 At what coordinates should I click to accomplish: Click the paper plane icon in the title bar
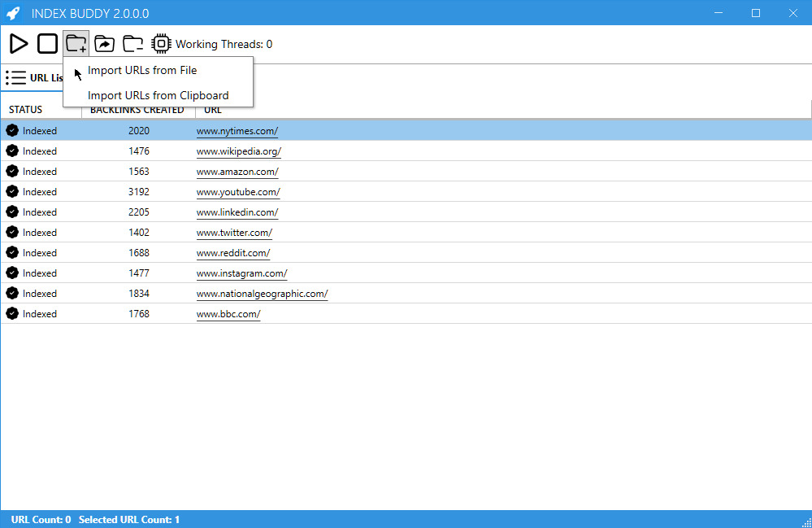[11, 13]
